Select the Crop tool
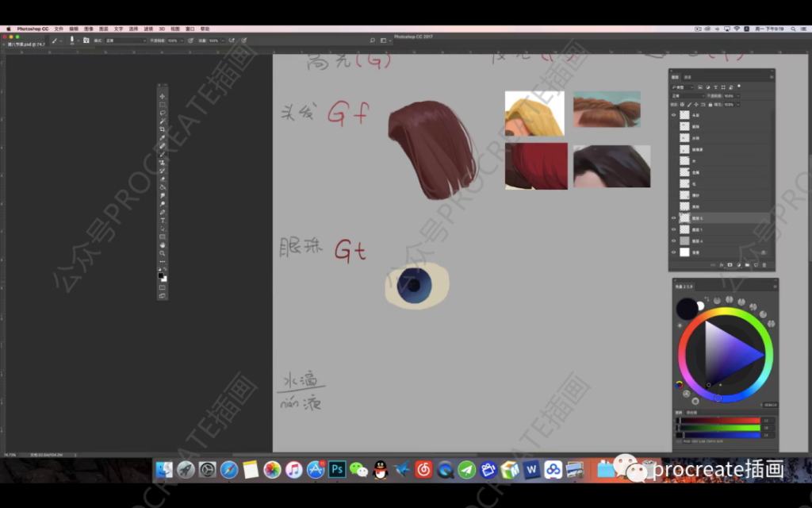Screen dimensions: 812x508 pyautogui.click(x=163, y=129)
